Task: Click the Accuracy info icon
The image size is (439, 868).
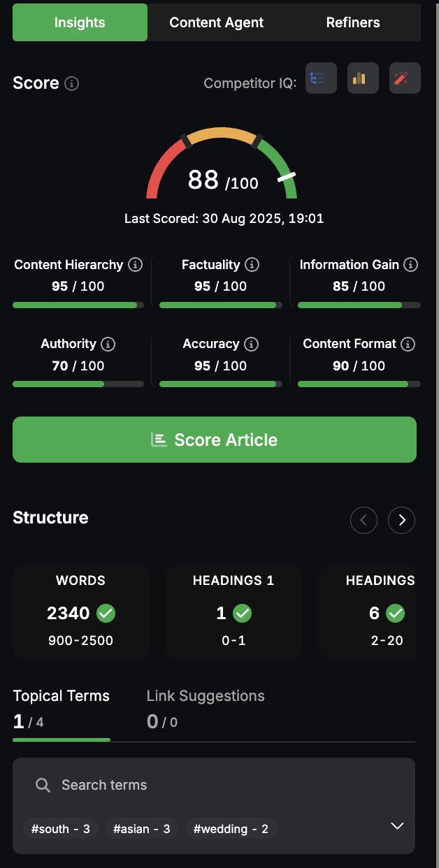Action: coord(253,344)
